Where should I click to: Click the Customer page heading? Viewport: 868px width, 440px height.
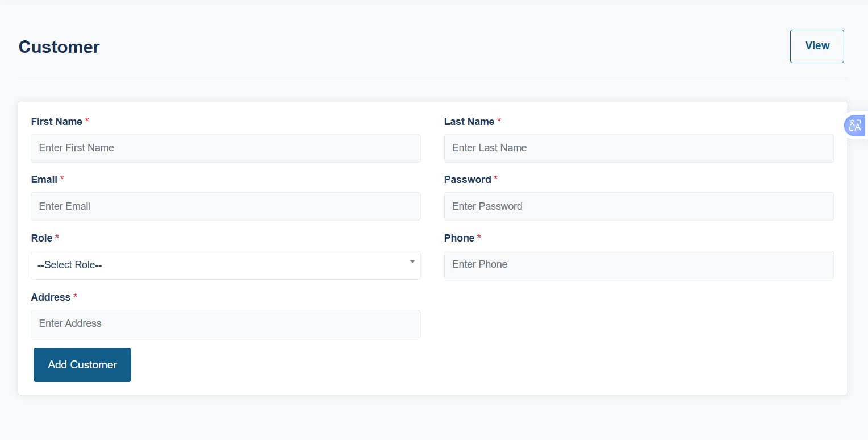59,47
